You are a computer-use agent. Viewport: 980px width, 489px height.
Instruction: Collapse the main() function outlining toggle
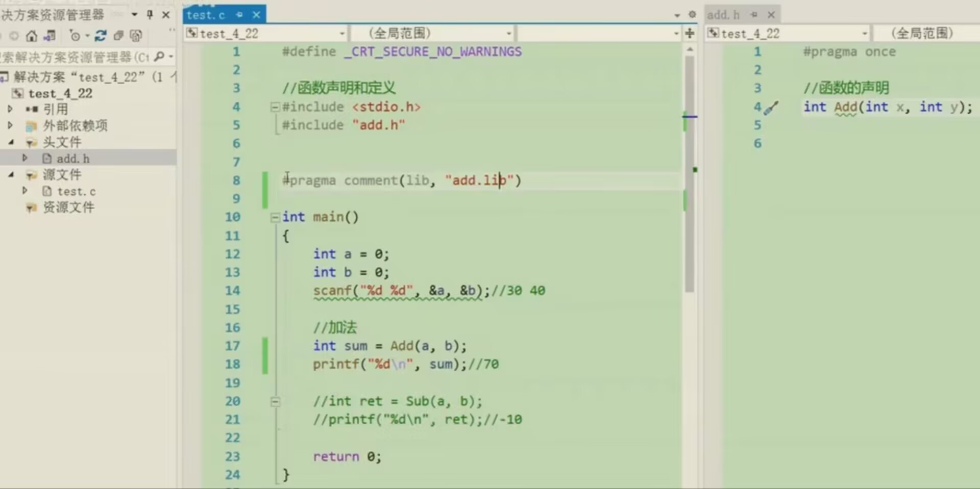pos(275,218)
